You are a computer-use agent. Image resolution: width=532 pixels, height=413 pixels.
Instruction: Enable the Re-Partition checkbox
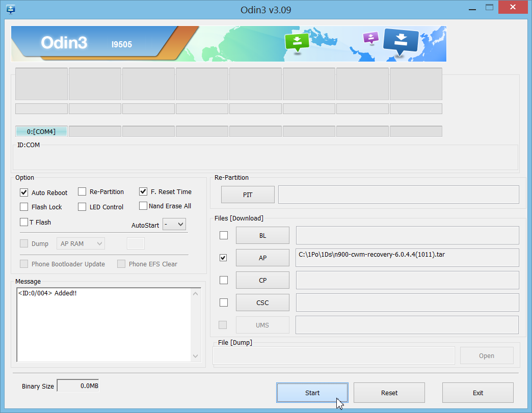(x=82, y=191)
